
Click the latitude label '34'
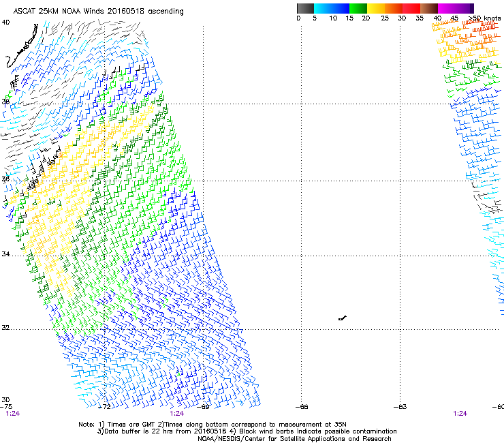pos(5,254)
